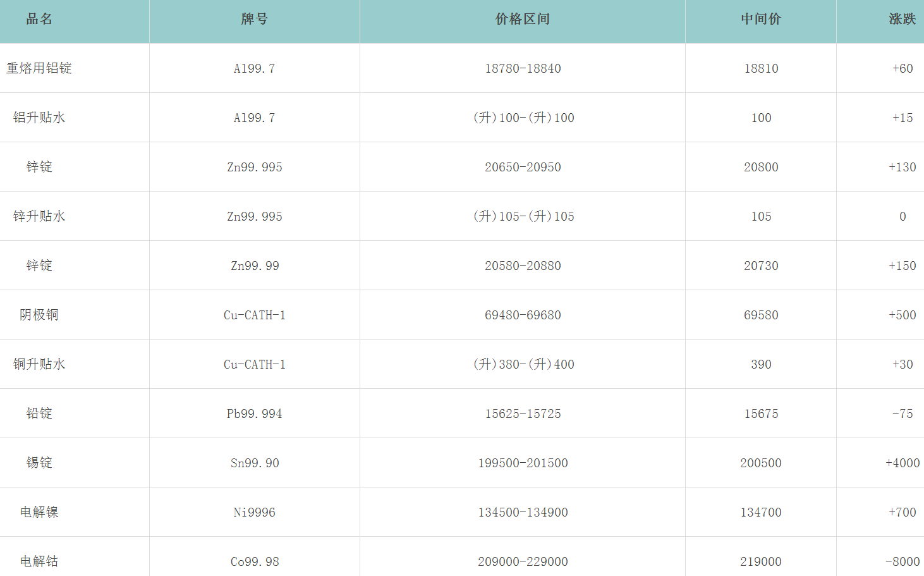Click the 重熔用铝锭 product name
The height and width of the screenshot is (576, 924).
pyautogui.click(x=39, y=68)
